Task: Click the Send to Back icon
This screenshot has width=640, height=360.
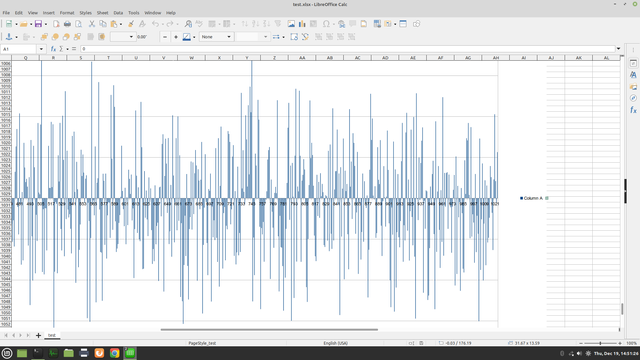Action: pos(77,37)
